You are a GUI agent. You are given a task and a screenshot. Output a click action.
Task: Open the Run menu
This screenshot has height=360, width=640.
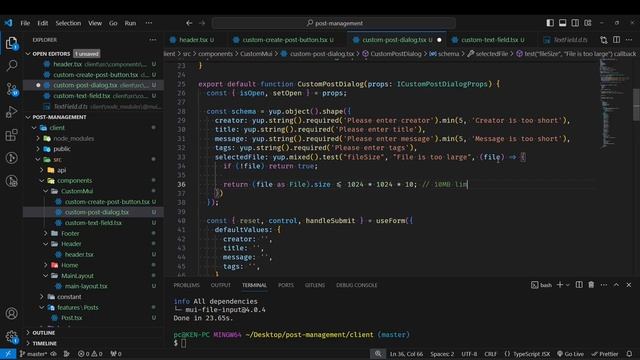pyautogui.click(x=130, y=23)
